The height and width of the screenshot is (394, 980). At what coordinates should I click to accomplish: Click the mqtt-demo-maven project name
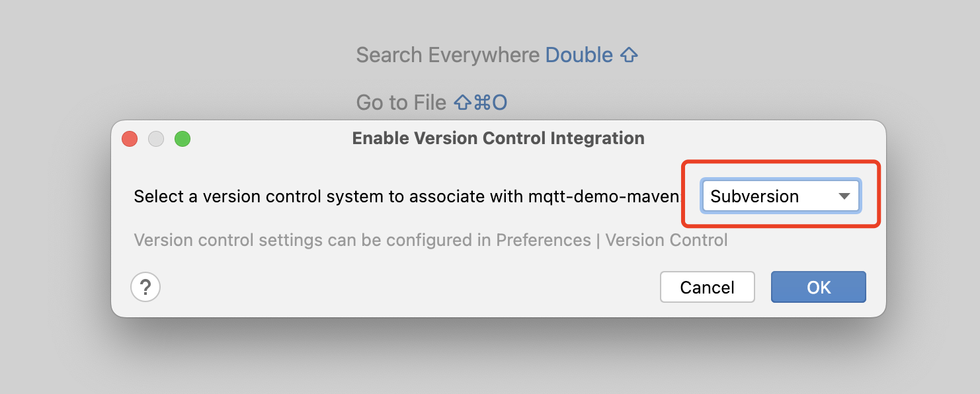(604, 196)
